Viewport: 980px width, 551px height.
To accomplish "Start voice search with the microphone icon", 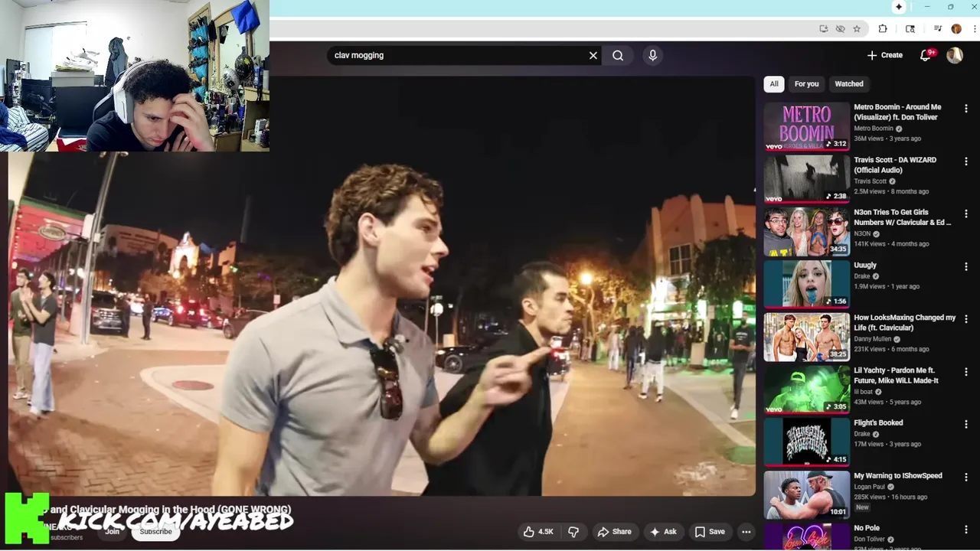I will point(652,55).
